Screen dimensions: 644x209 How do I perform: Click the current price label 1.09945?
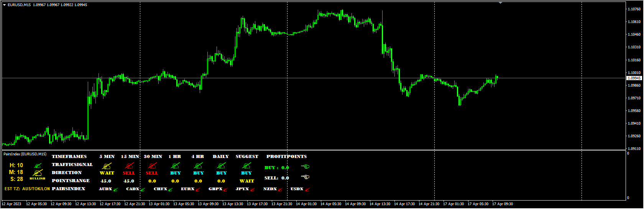[634, 78]
